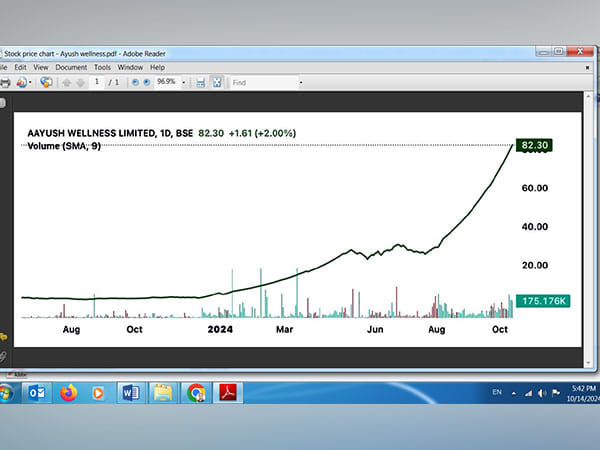Click the Print icon in toolbar
Screen dimensions: 600x450
coord(5,82)
